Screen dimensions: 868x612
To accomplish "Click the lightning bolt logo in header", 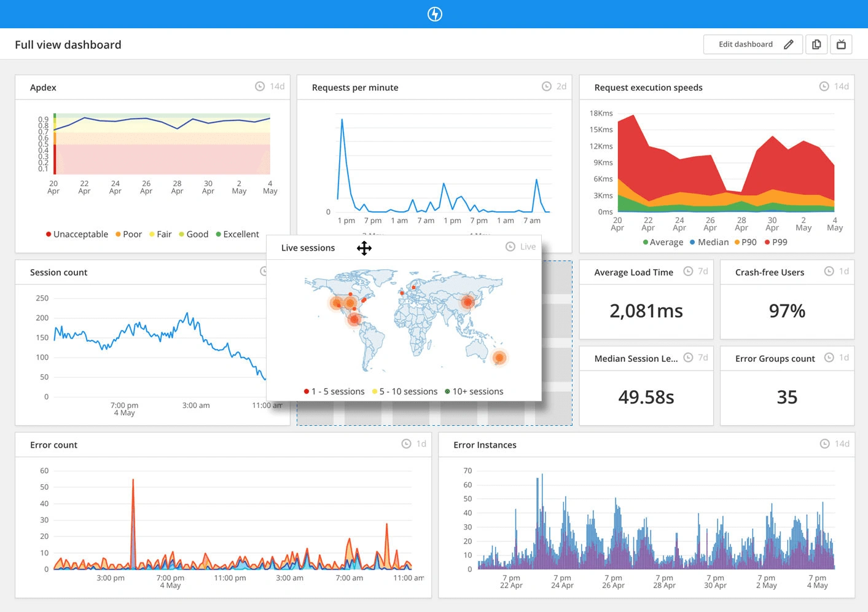I will (434, 14).
